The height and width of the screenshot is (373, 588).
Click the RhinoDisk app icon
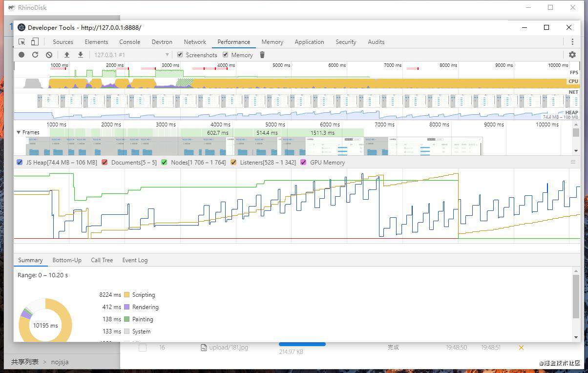tap(11, 8)
